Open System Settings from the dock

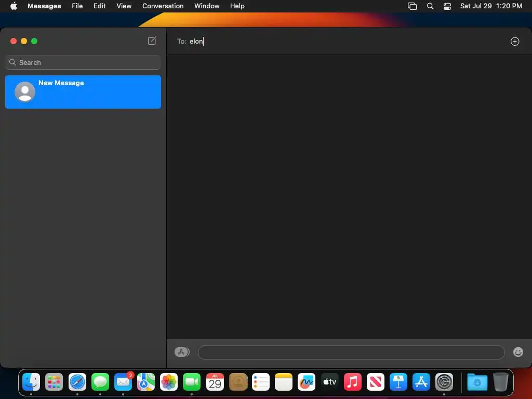pyautogui.click(x=444, y=382)
